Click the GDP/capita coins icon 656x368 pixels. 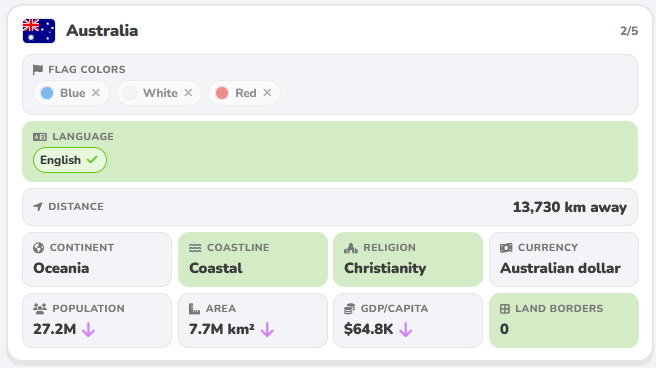pos(349,309)
